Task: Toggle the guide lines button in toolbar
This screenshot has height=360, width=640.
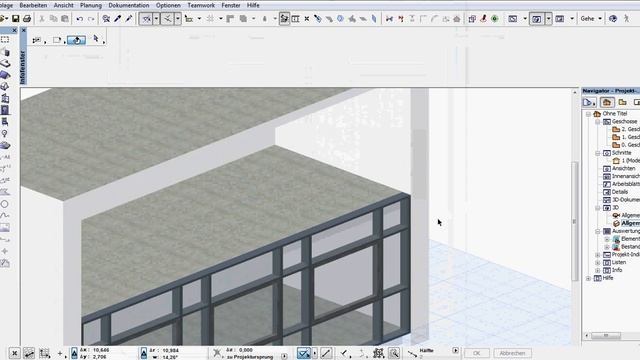Action: tap(146, 19)
